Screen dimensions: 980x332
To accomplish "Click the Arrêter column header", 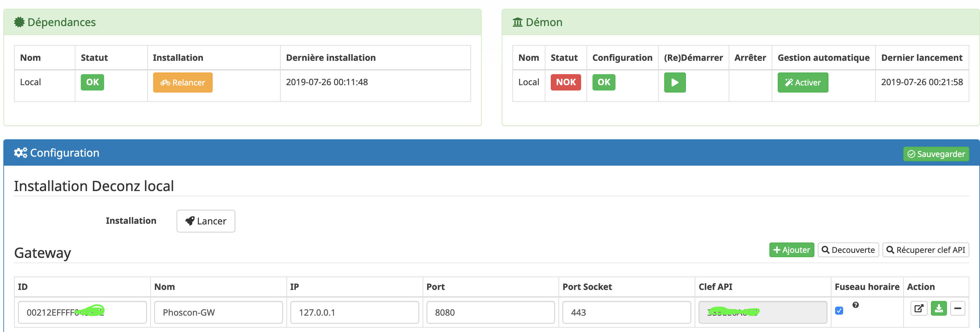I will tap(750, 58).
